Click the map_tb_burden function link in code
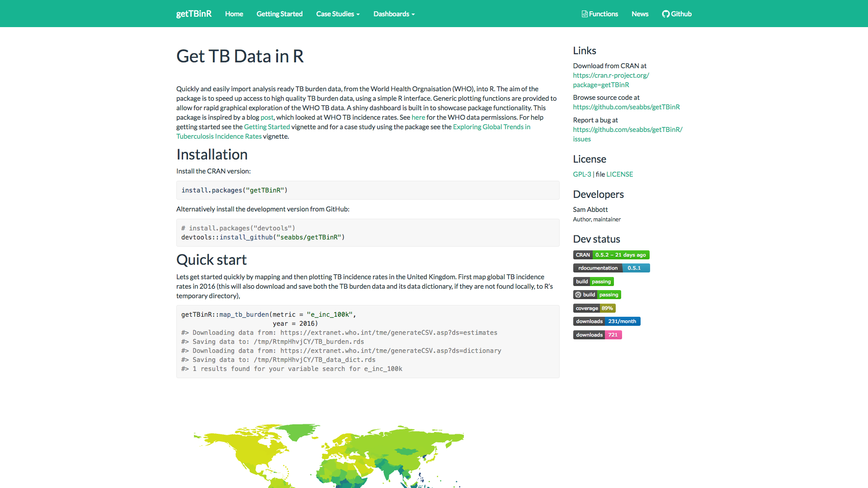Image resolution: width=868 pixels, height=488 pixels. click(x=244, y=314)
